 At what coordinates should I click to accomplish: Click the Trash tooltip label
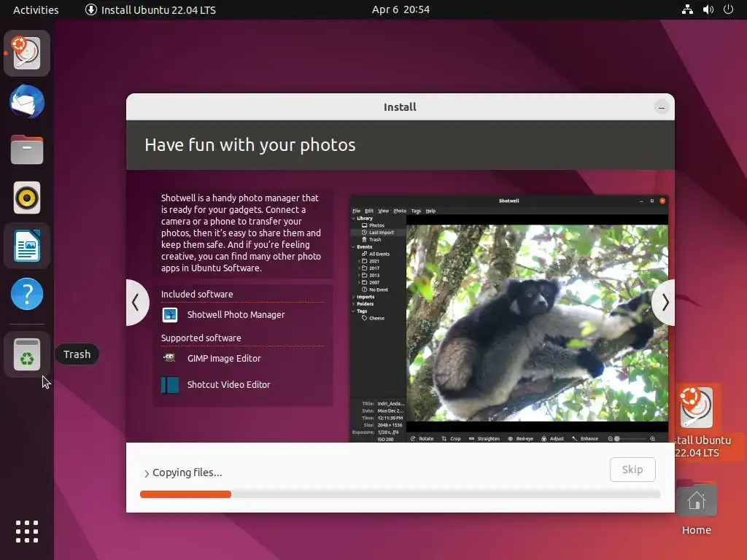pyautogui.click(x=77, y=354)
